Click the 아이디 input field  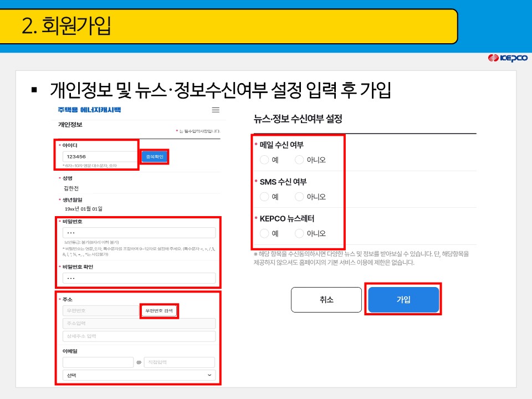(x=100, y=156)
